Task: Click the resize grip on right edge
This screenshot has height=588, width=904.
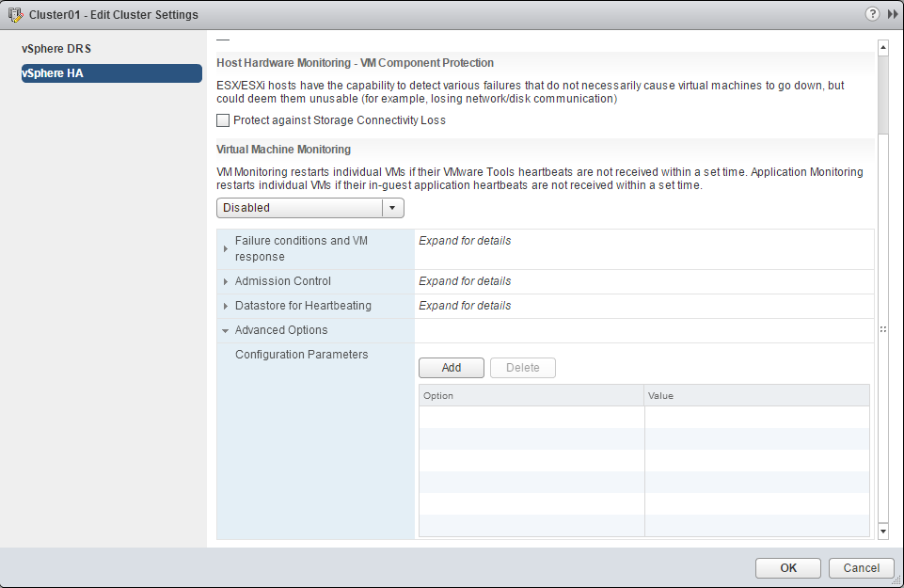Action: tap(882, 329)
